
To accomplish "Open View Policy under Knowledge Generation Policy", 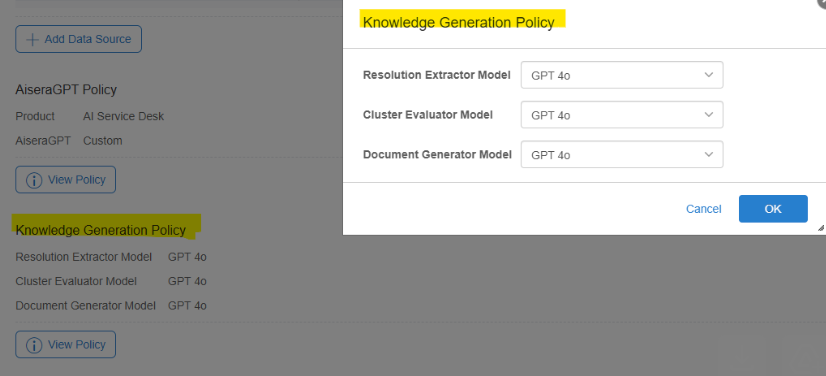I will [x=65, y=344].
